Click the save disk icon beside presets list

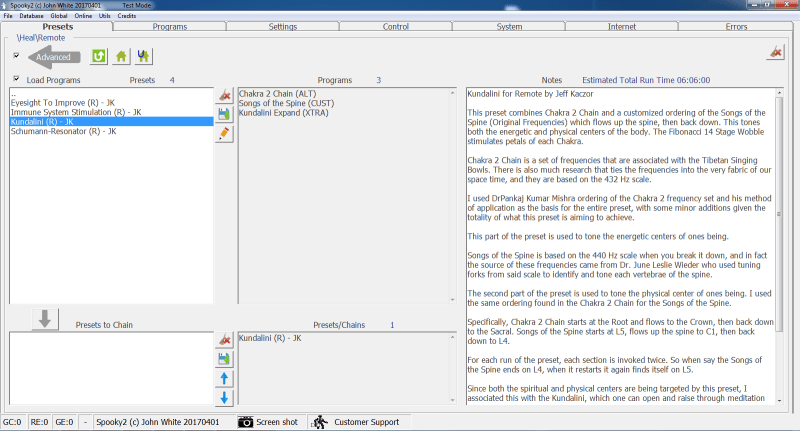pos(225,115)
